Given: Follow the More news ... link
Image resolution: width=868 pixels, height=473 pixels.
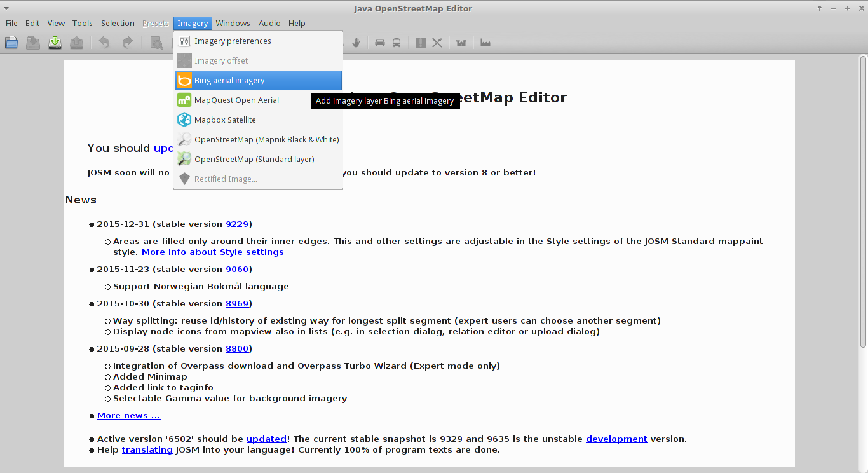Looking at the screenshot, I should tap(129, 415).
